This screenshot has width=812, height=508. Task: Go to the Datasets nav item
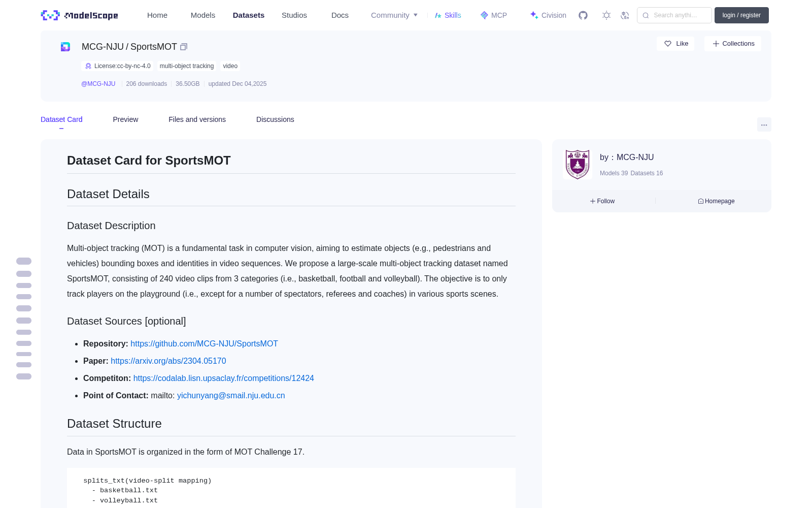[249, 15]
